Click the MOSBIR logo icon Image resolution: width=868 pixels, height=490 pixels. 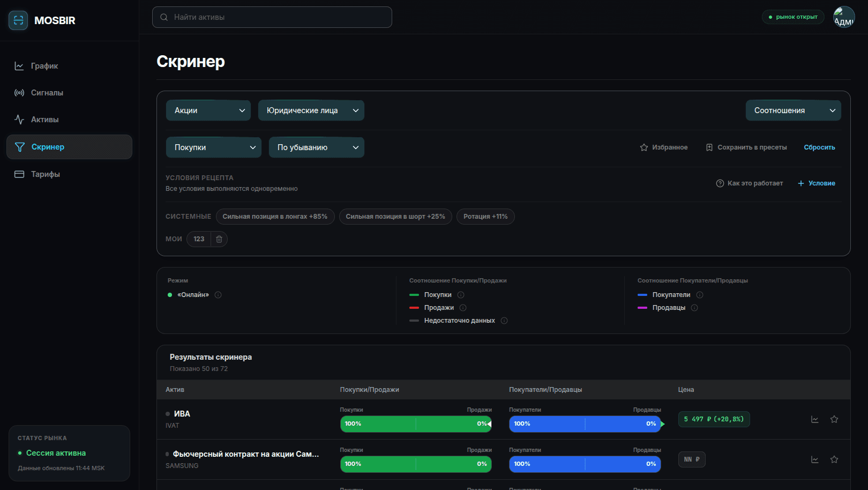point(18,20)
